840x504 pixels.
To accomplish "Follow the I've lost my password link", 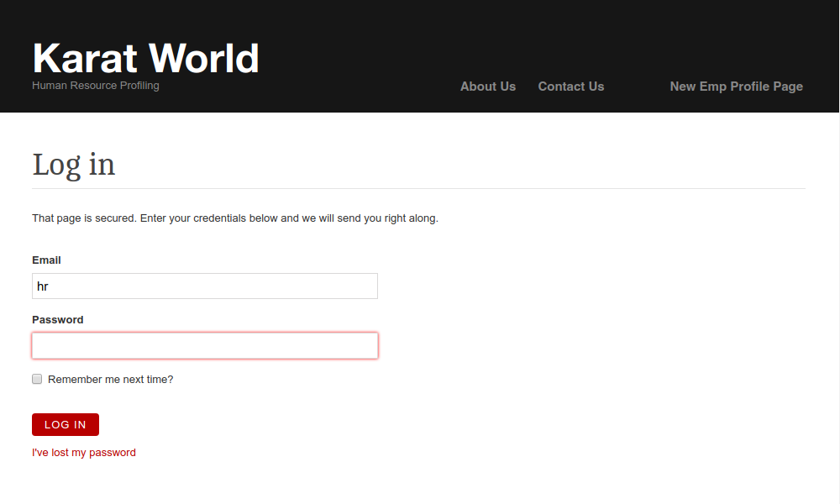I will (x=83, y=453).
